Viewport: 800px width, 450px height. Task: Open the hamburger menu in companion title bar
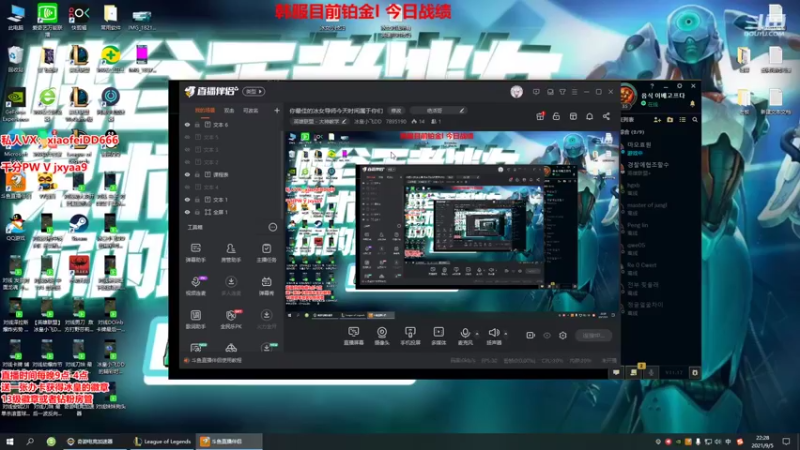[x=574, y=92]
